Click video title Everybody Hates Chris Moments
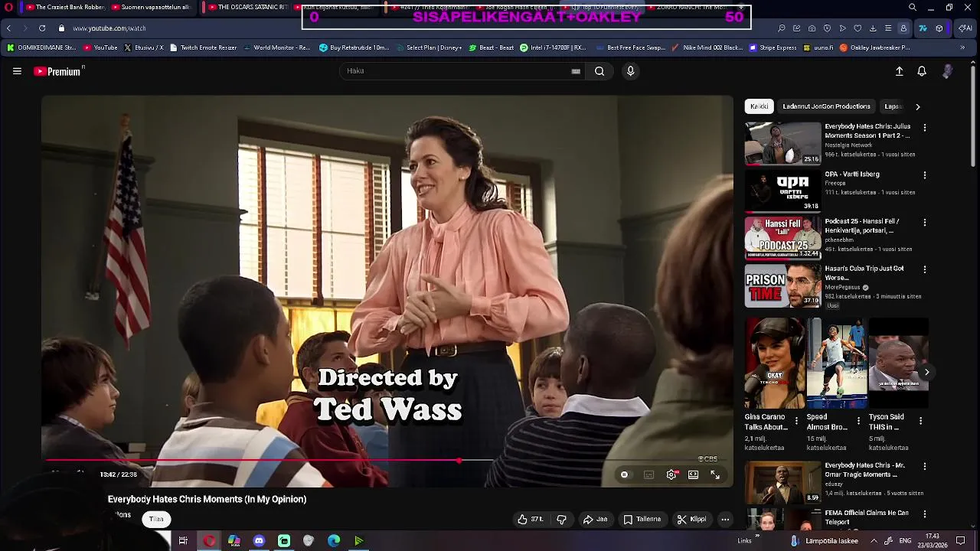Screen dimensions: 980x551 pos(207,499)
